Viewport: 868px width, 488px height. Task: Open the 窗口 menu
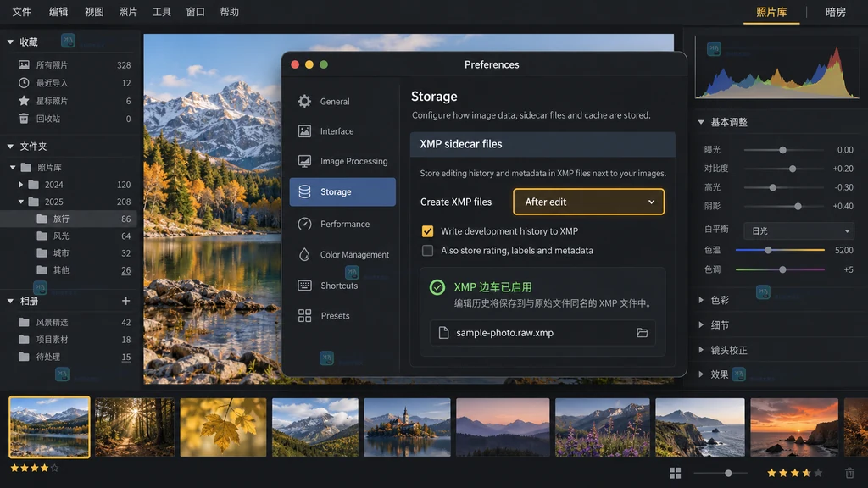point(196,12)
